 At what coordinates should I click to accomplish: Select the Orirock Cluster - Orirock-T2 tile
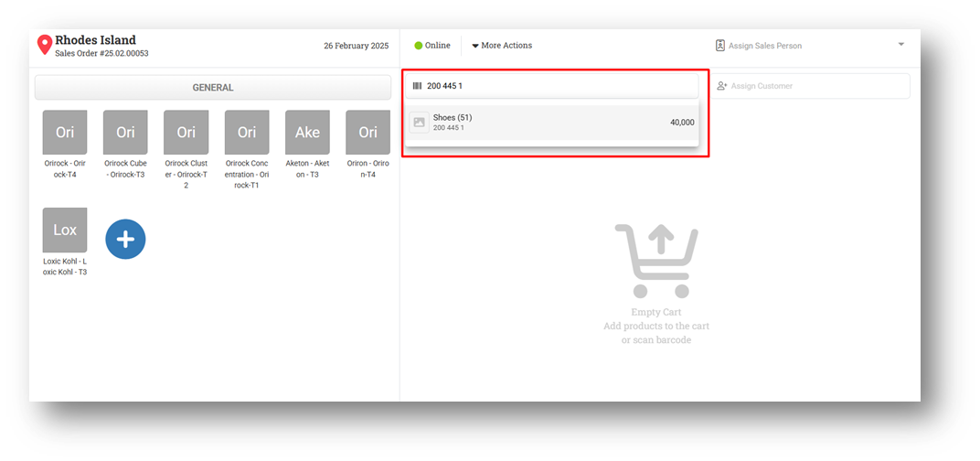coord(186,150)
